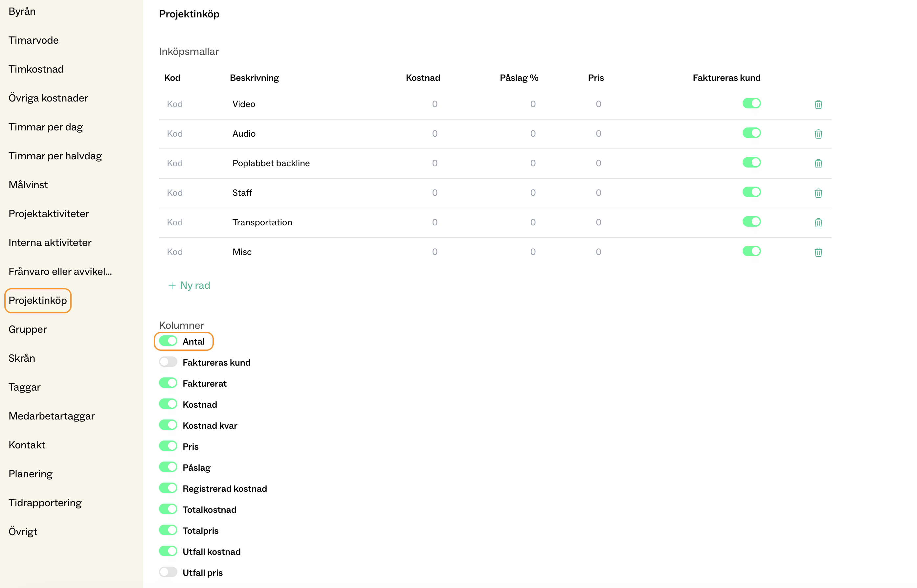Click the plus icon beside Ny rad
Viewport: 917px width, 588px height.
point(172,285)
